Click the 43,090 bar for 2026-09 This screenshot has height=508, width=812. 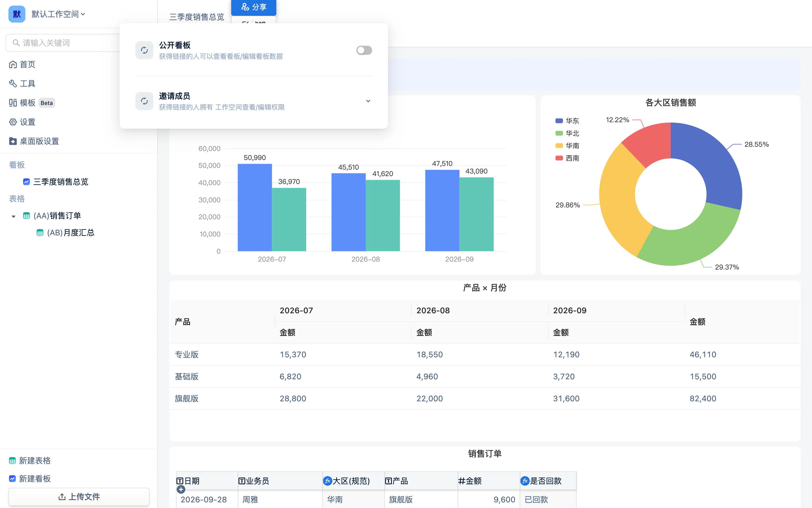(476, 214)
